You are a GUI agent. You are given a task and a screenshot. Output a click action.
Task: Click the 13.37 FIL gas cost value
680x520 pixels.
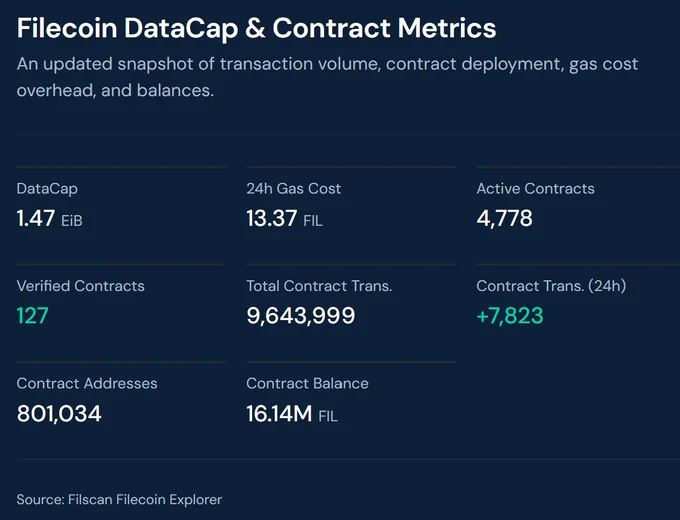(284, 218)
